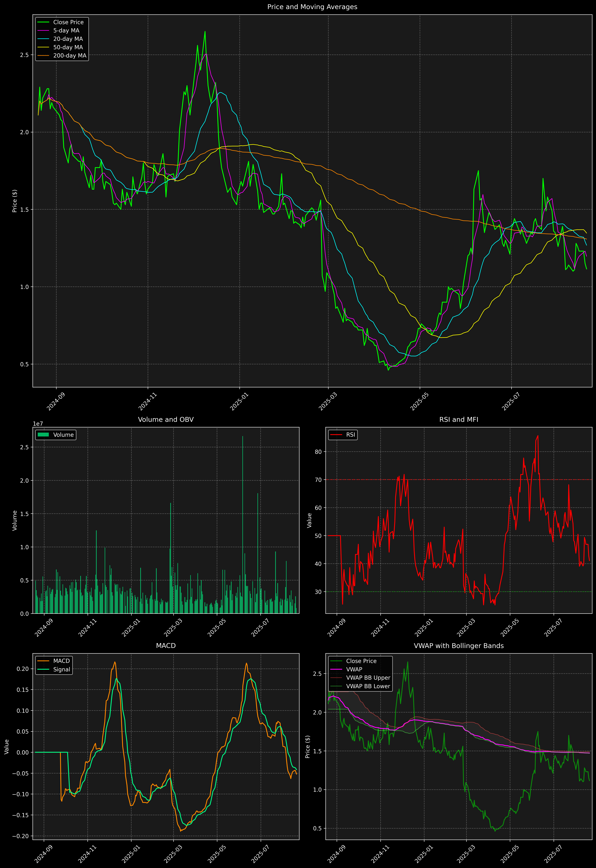Image resolution: width=596 pixels, height=868 pixels.
Task: Click the Price ($) axis label of the main chart
Action: [x=15, y=201]
